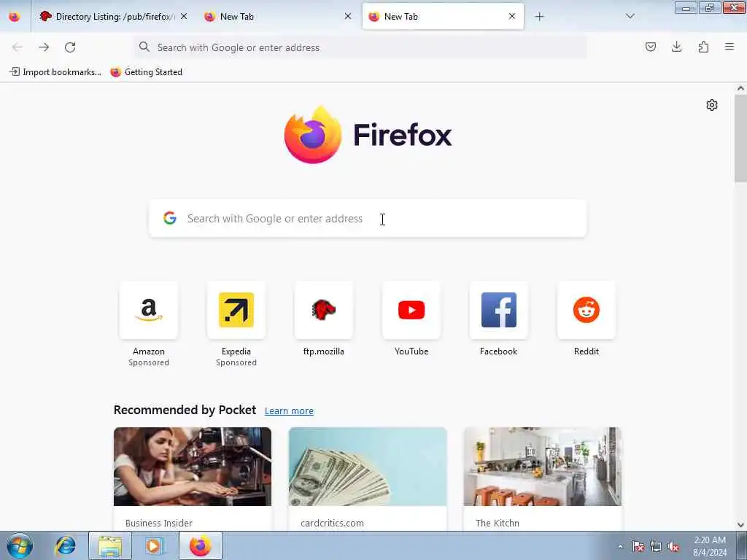Open Save to Pocket icon
Image resolution: width=747 pixels, height=560 pixels.
[x=650, y=47]
